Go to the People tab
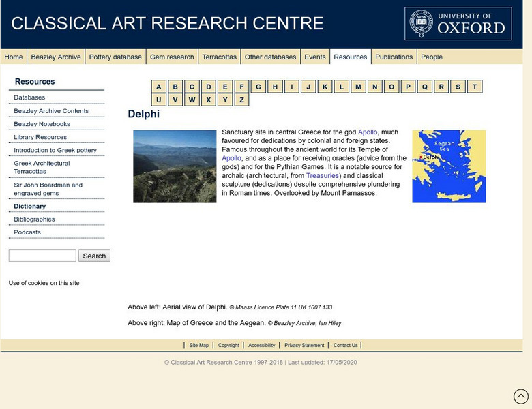This screenshot has width=532, height=409. coord(432,57)
